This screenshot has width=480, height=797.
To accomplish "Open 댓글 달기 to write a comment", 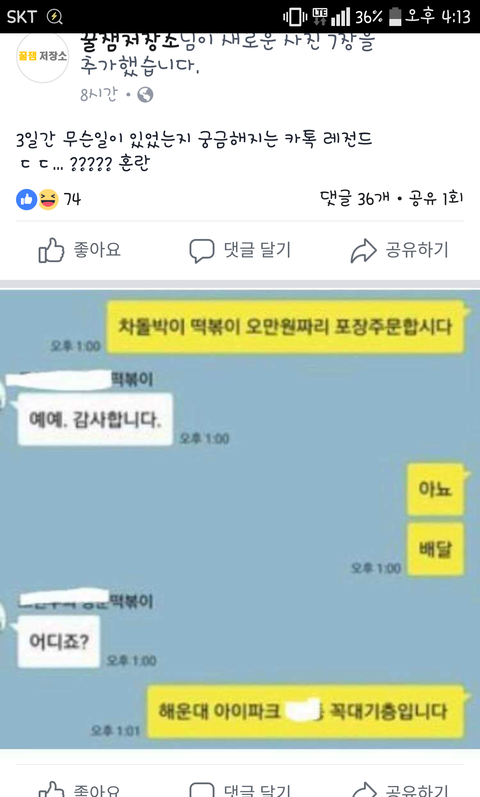I will coord(240,251).
